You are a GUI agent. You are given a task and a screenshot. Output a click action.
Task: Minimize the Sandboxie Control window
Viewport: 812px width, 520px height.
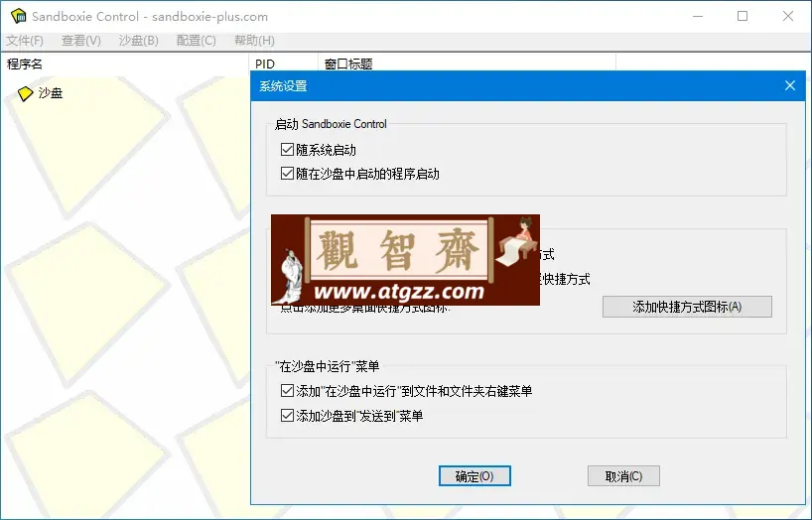(698, 16)
